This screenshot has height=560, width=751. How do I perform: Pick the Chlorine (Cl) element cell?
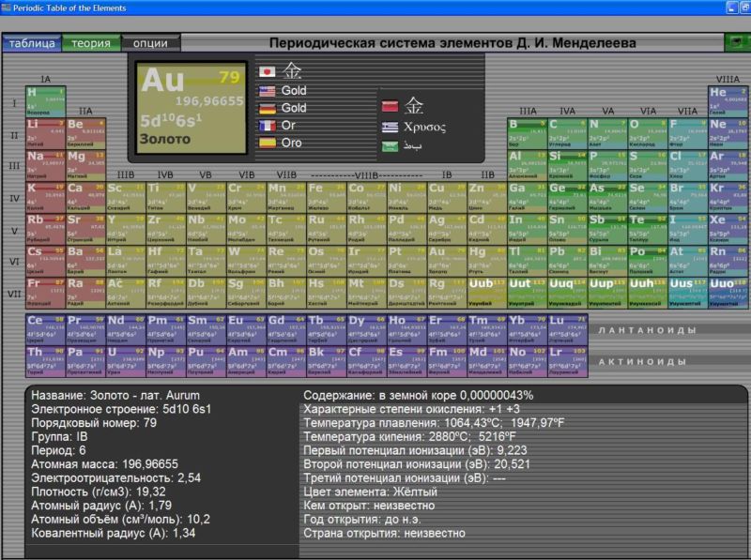(688, 166)
